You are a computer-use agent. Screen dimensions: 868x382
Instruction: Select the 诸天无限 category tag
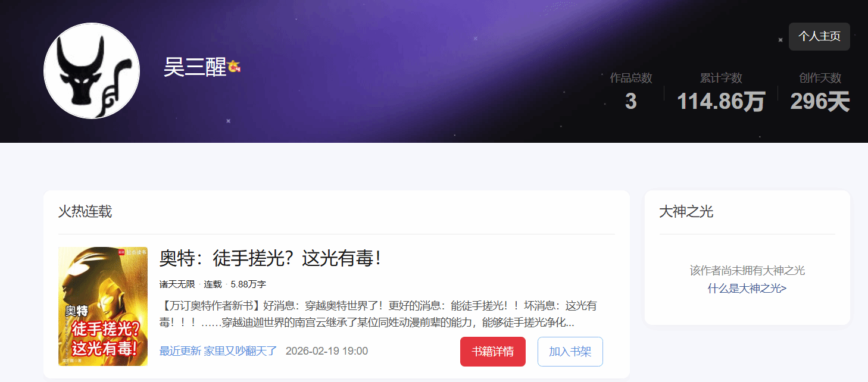[x=177, y=284]
